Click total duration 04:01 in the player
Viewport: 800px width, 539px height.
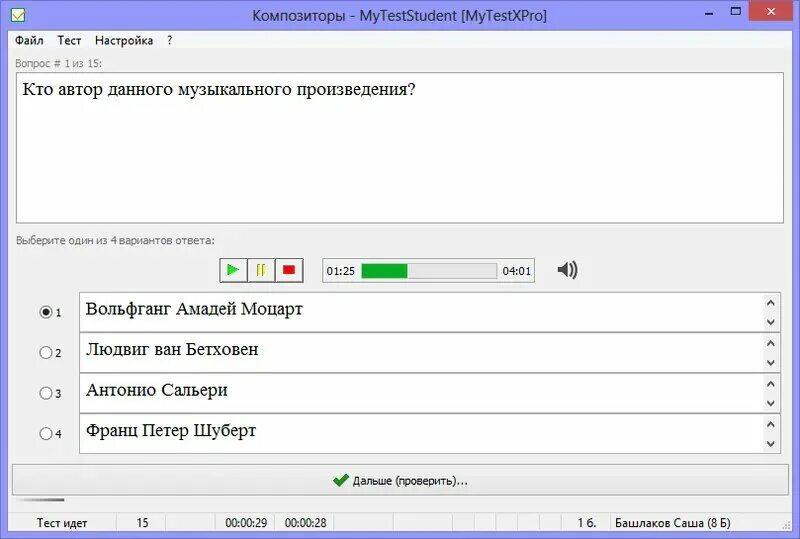[516, 271]
